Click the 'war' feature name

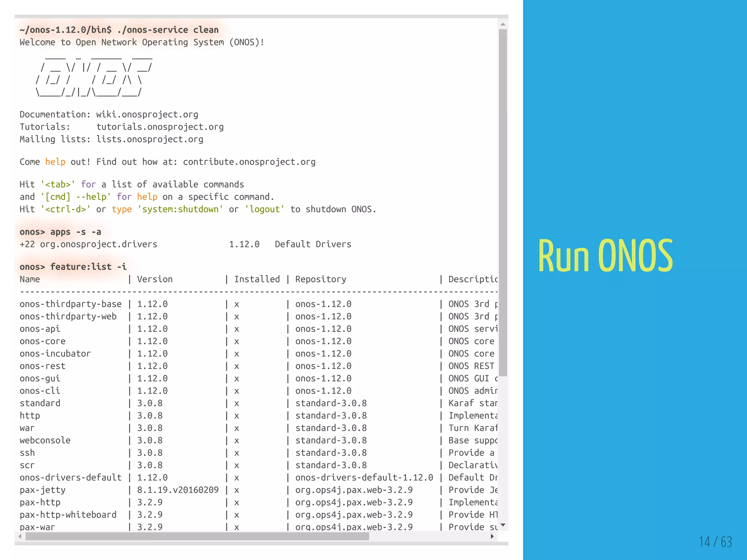[x=27, y=428]
